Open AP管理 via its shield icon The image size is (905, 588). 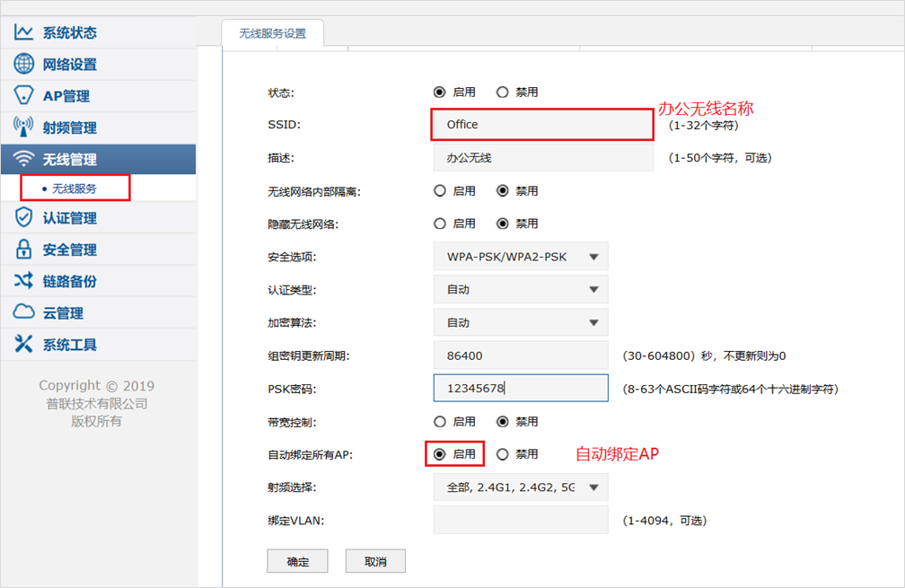tap(23, 96)
